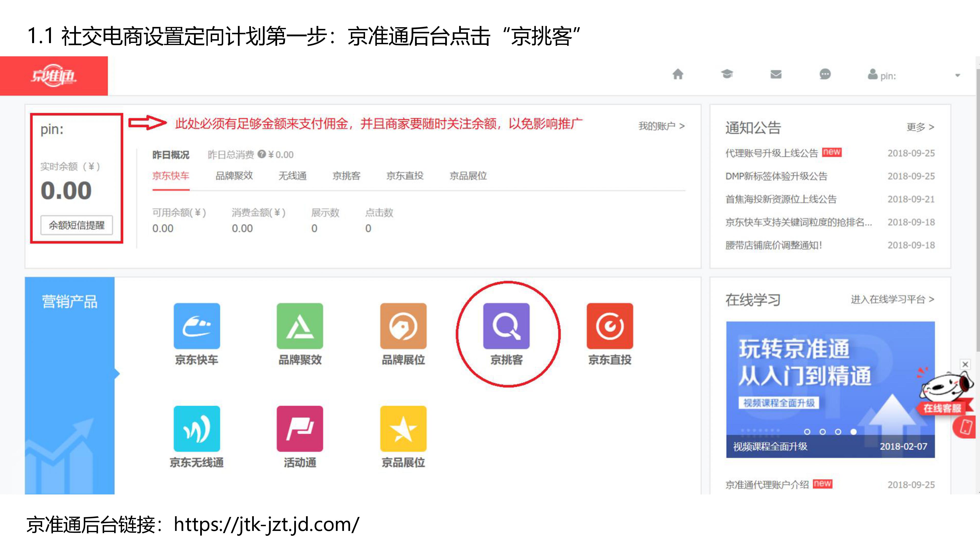This screenshot has width=980, height=551.
Task: Click the 实时余额 0.00 value
Action: tap(66, 190)
